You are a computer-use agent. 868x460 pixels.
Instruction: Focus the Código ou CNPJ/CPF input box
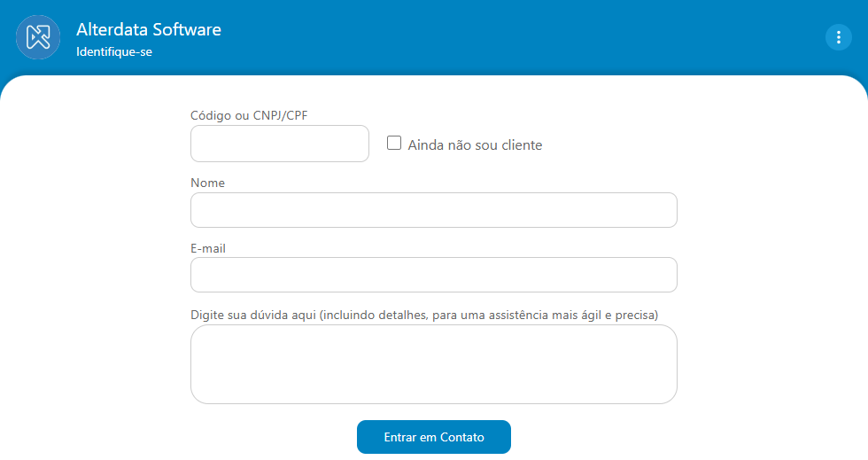coord(280,144)
